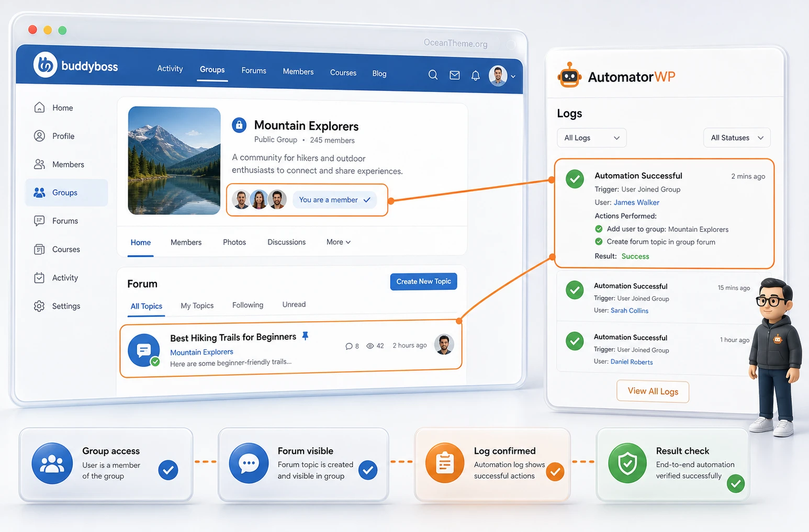The image size is (809, 532).
Task: Switch to the Discussions tab
Action: [x=286, y=242]
